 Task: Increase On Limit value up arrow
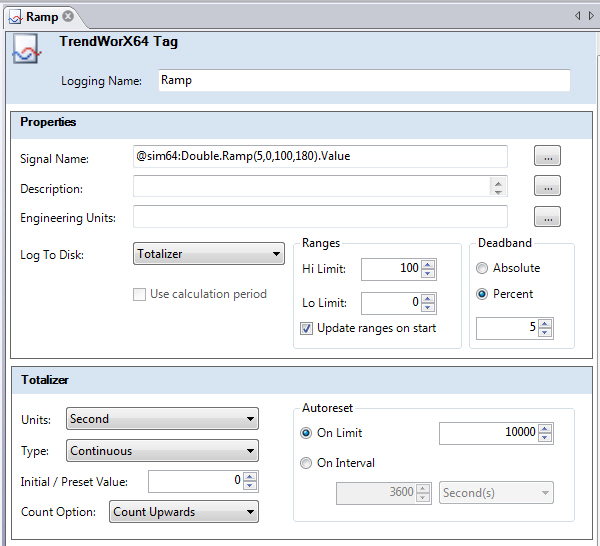tap(545, 429)
